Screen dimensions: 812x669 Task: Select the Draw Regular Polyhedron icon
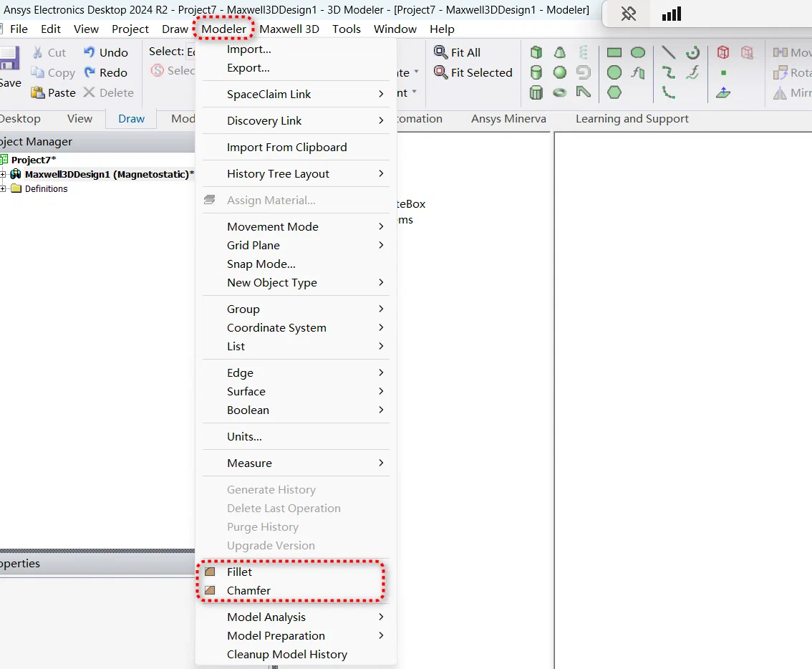click(536, 93)
